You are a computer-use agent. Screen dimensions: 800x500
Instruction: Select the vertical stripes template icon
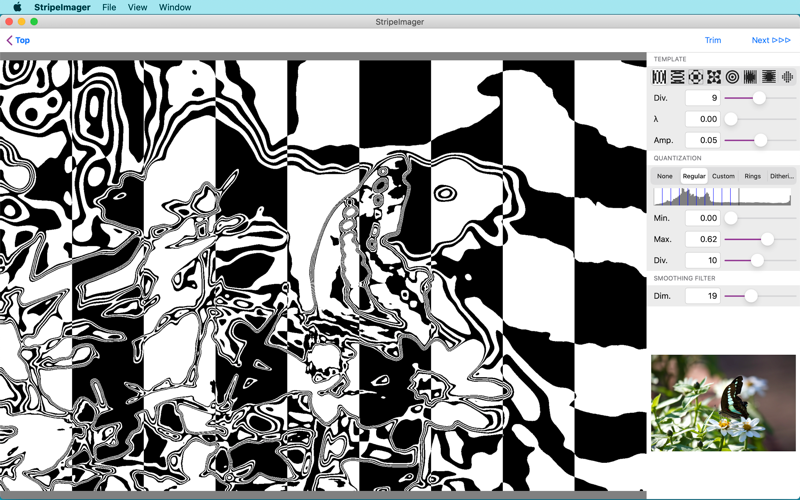pyautogui.click(x=659, y=77)
